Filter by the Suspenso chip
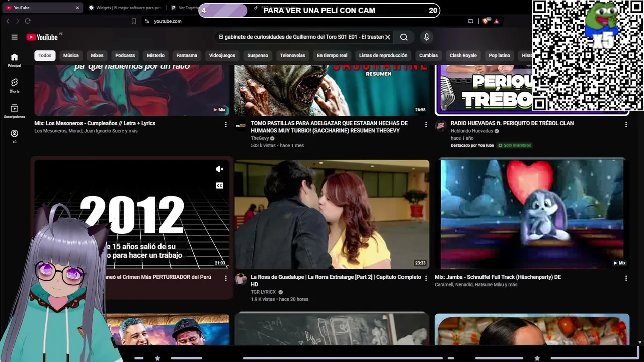The width and height of the screenshot is (644, 362). pos(258,55)
